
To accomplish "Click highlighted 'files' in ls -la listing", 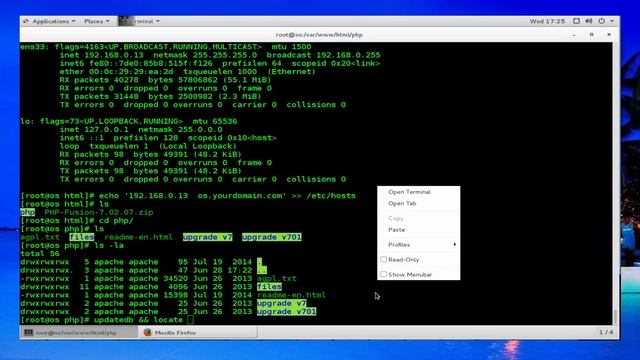I will (269, 287).
